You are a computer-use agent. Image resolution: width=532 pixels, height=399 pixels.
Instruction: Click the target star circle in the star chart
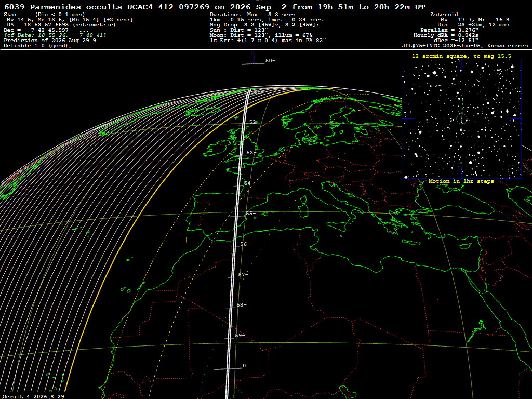click(x=462, y=119)
